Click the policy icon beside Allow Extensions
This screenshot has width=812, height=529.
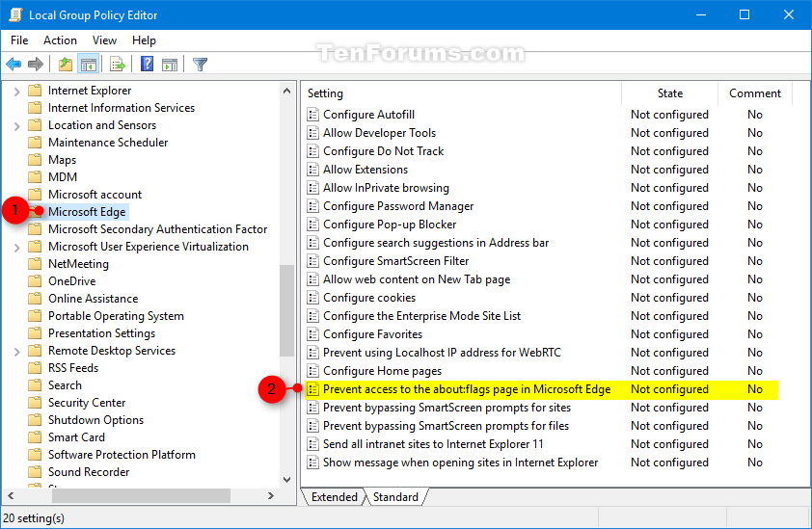[312, 170]
